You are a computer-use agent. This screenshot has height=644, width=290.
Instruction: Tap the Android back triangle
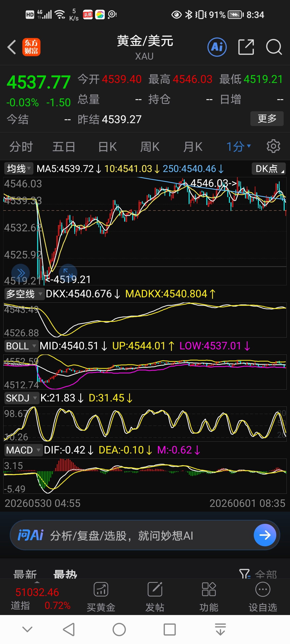pyautogui.click(x=69, y=629)
